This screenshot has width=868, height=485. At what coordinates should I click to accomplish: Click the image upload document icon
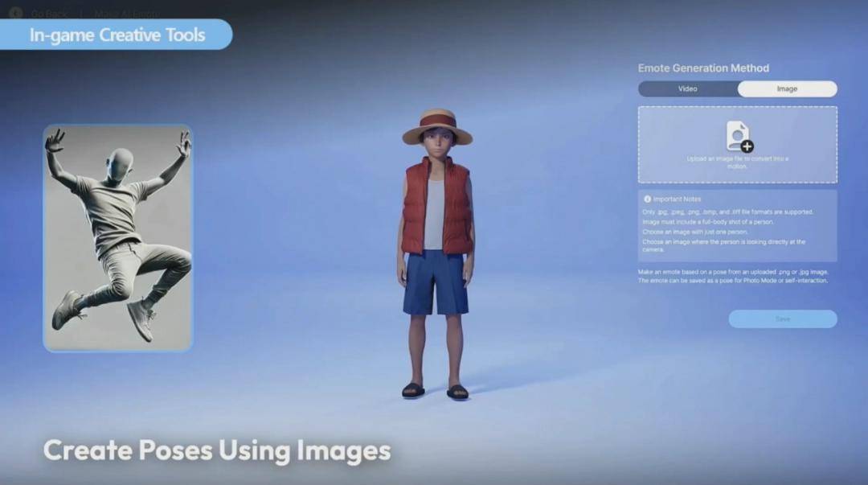click(739, 137)
